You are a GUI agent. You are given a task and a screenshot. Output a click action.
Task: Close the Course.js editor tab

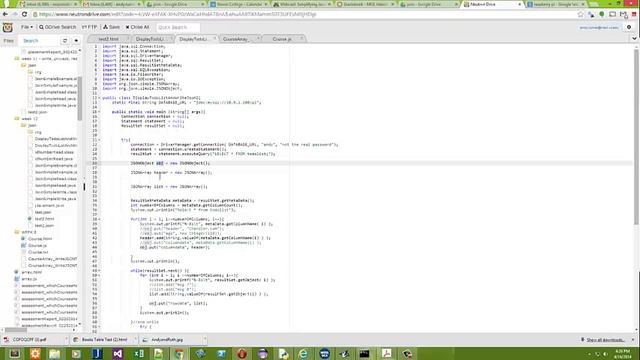click(x=301, y=39)
